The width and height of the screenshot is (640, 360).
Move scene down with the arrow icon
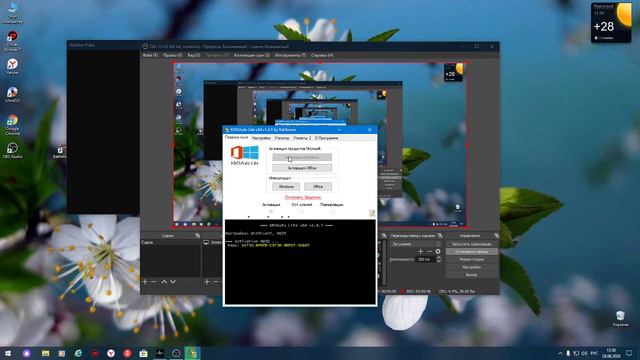tap(173, 282)
